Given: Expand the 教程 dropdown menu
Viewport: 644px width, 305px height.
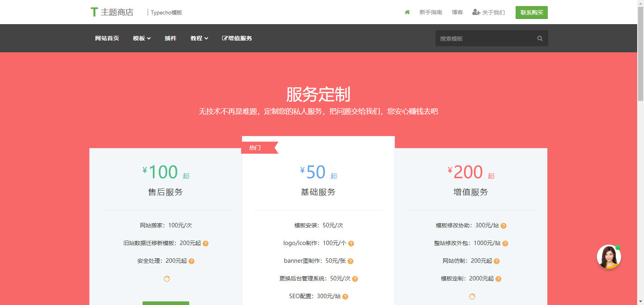Looking at the screenshot, I should click(199, 38).
